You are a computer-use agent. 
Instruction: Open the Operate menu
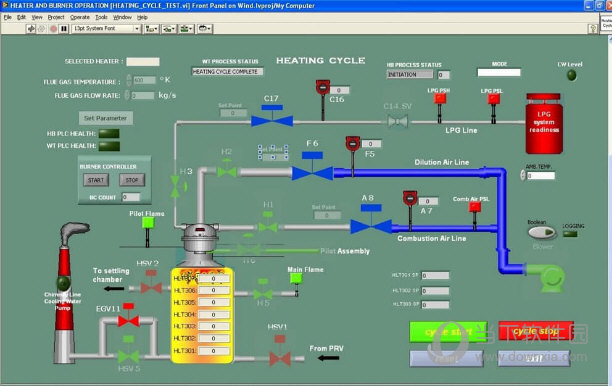[80, 17]
